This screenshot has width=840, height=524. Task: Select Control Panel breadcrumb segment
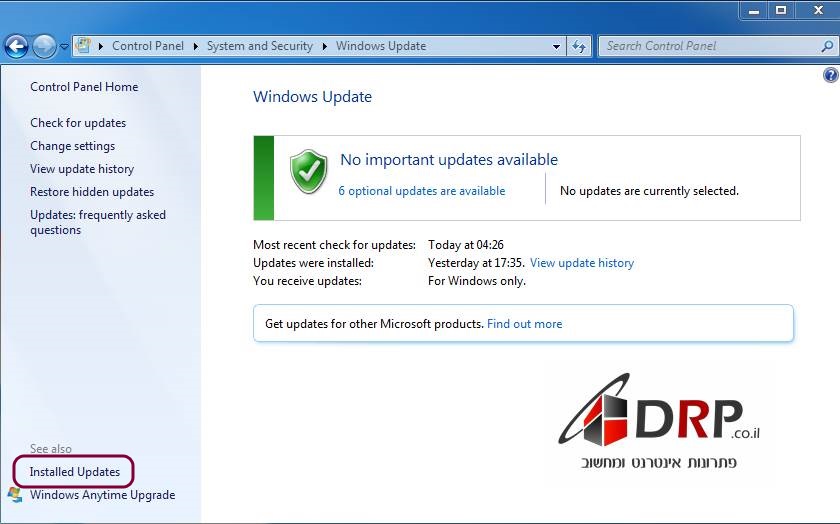(146, 46)
